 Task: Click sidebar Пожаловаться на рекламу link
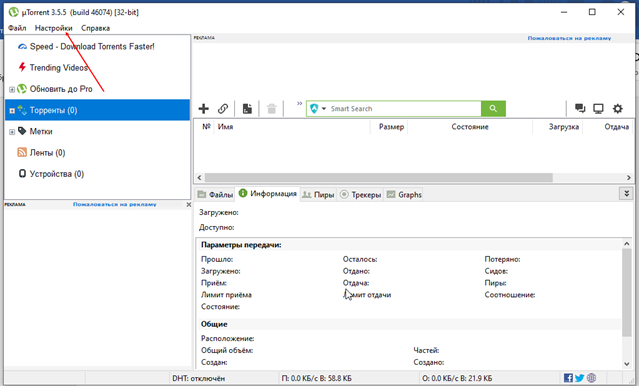click(115, 204)
